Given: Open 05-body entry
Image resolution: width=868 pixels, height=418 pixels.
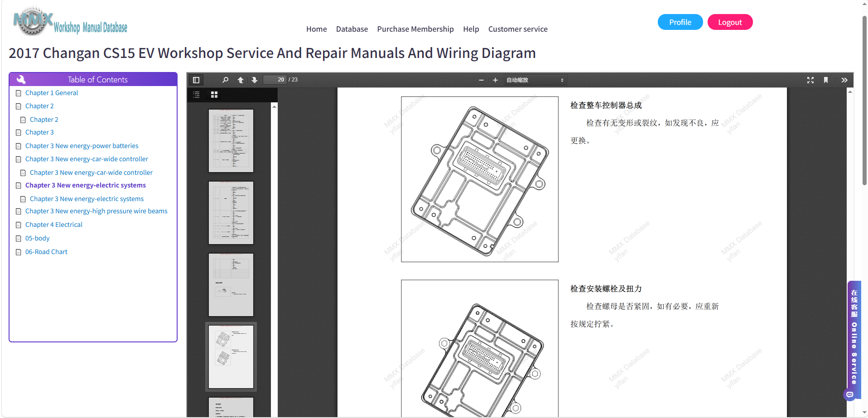Looking at the screenshot, I should tap(38, 238).
